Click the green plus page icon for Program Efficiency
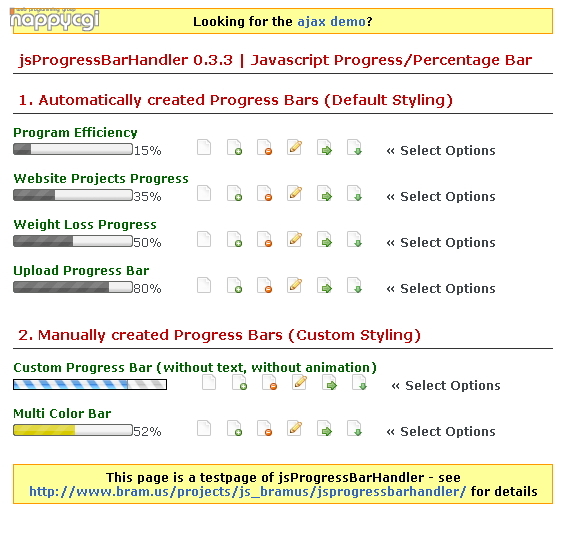Image resolution: width=580 pixels, height=535 pixels. click(234, 147)
